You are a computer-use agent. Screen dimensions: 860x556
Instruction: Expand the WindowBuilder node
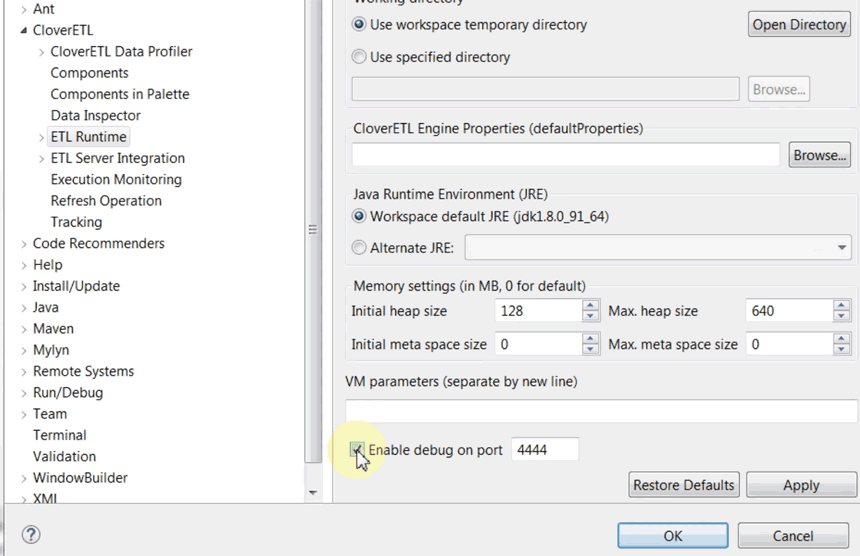pos(24,479)
